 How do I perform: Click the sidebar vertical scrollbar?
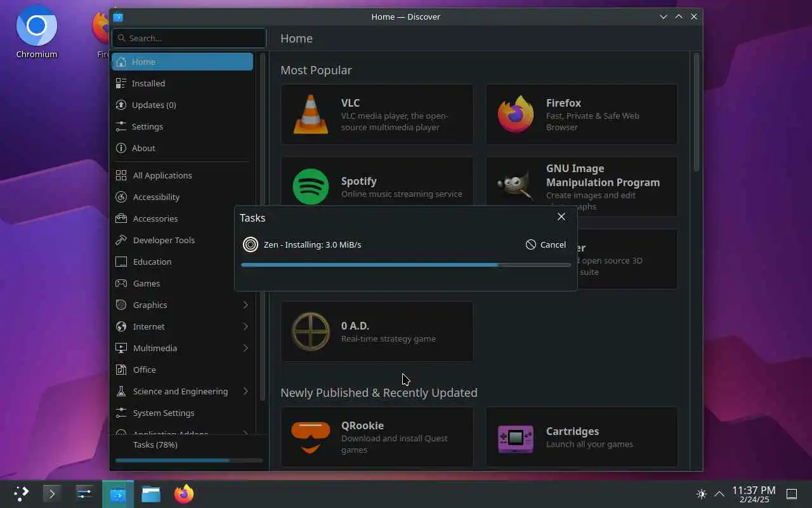[x=263, y=227]
